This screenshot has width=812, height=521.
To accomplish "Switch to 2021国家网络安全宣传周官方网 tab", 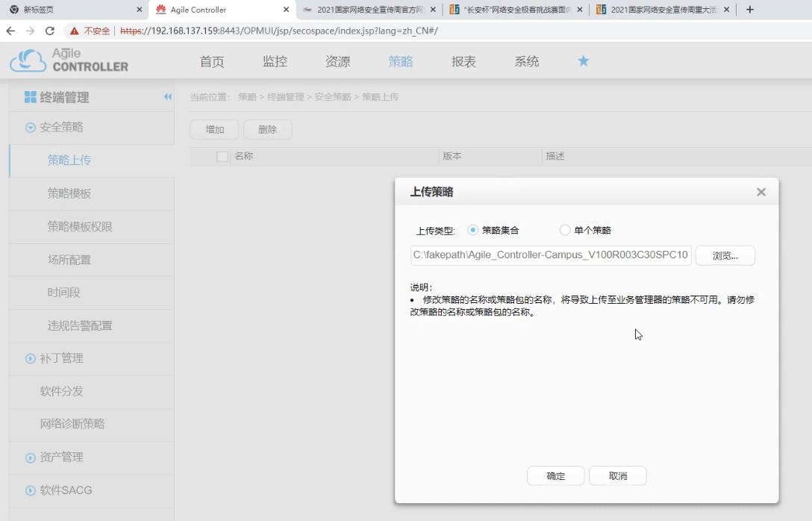I will pos(369,9).
